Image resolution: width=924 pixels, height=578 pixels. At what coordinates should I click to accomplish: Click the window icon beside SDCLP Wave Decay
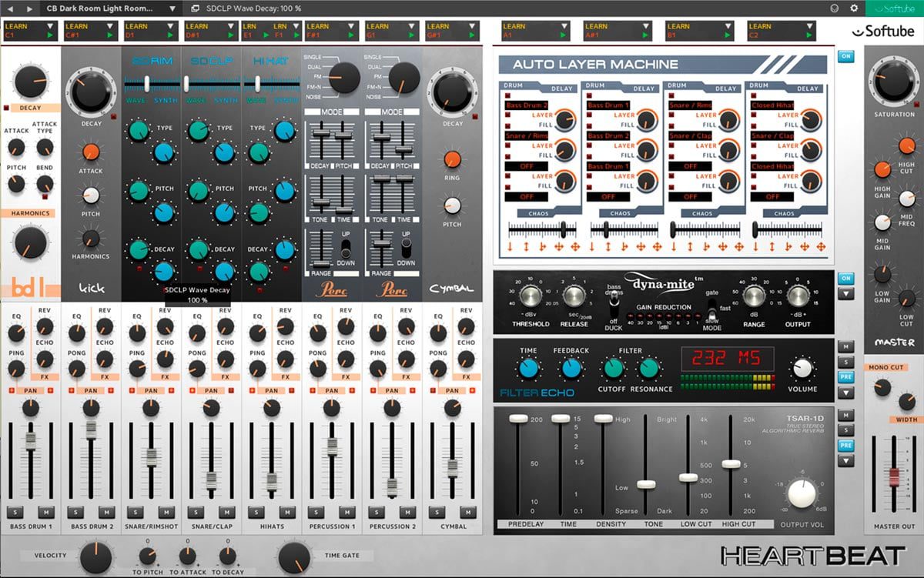196,8
